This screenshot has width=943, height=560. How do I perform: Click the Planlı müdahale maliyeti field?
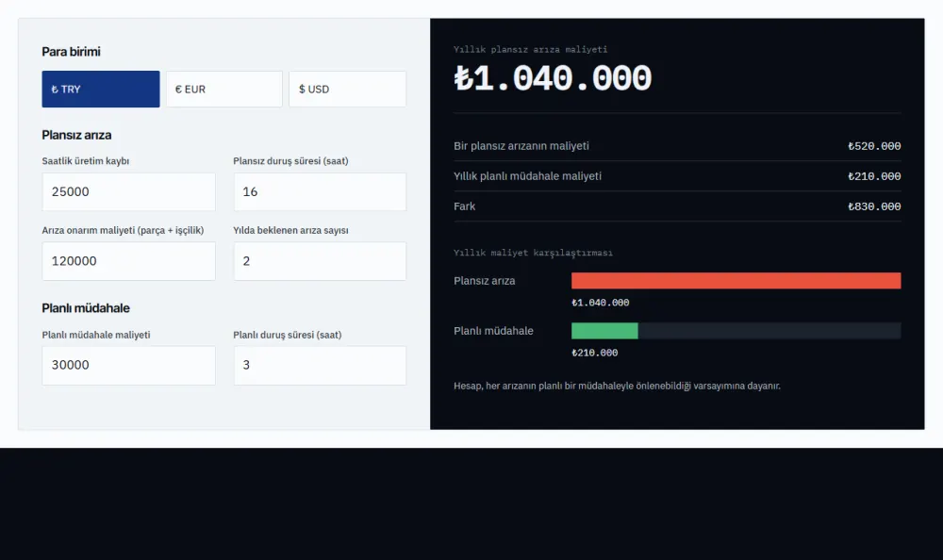coord(128,365)
